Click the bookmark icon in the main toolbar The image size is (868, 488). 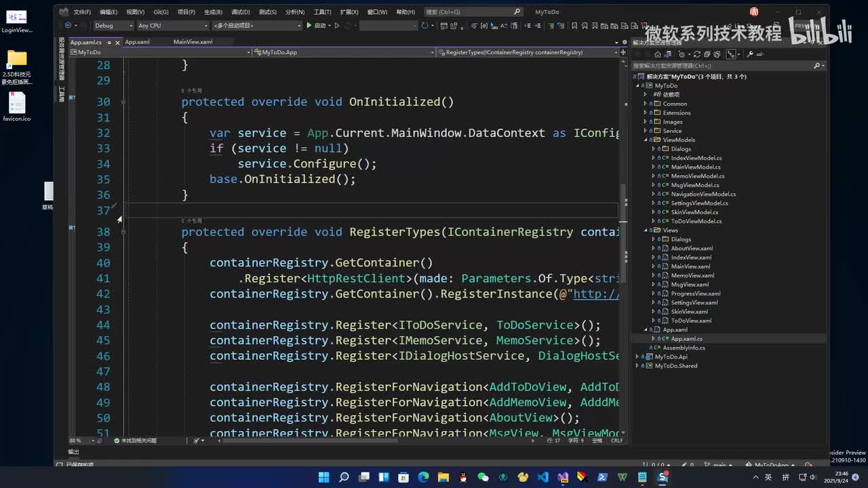tap(574, 26)
